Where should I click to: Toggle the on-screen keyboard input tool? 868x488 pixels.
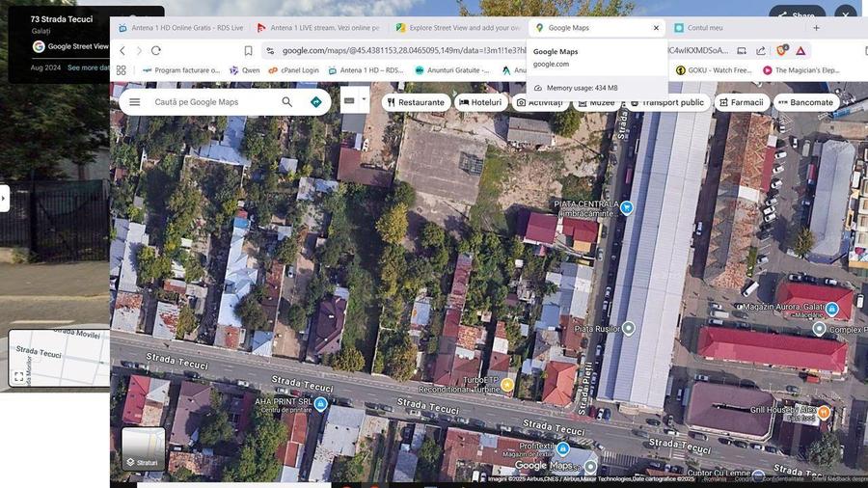tap(349, 100)
